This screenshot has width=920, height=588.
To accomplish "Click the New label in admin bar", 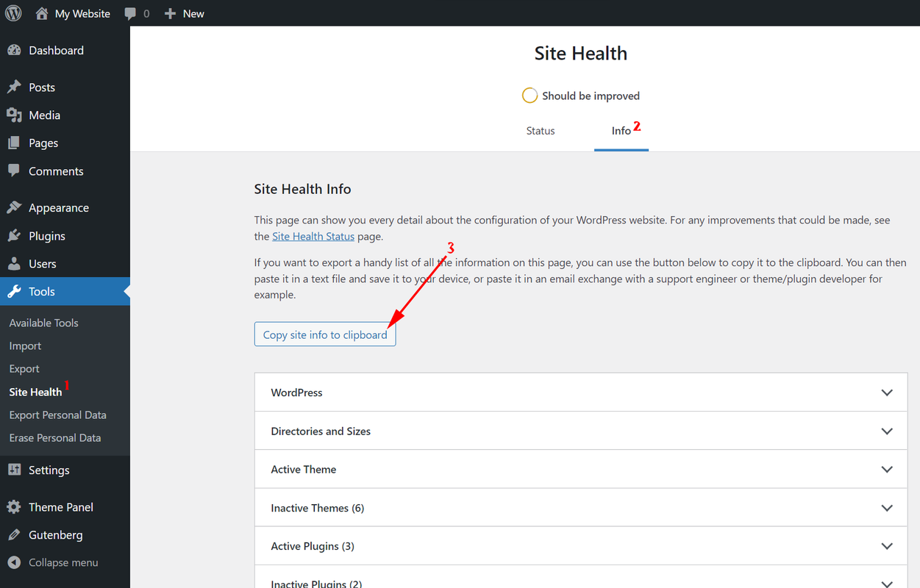I will [x=193, y=14].
